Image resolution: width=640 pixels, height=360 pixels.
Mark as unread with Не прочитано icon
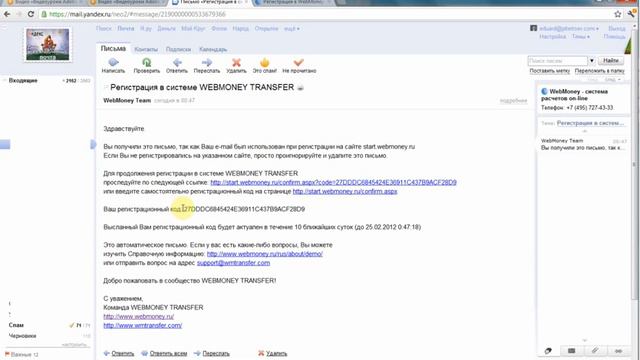pyautogui.click(x=299, y=62)
